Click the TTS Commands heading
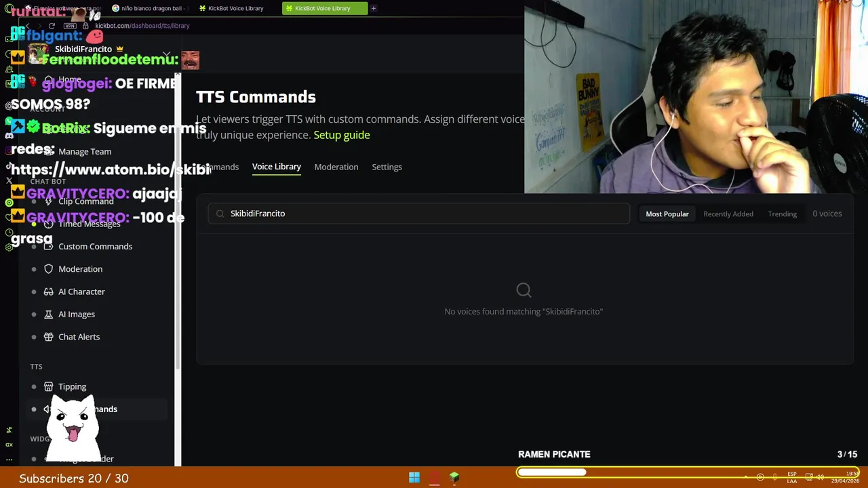This screenshot has height=488, width=868. point(256,97)
